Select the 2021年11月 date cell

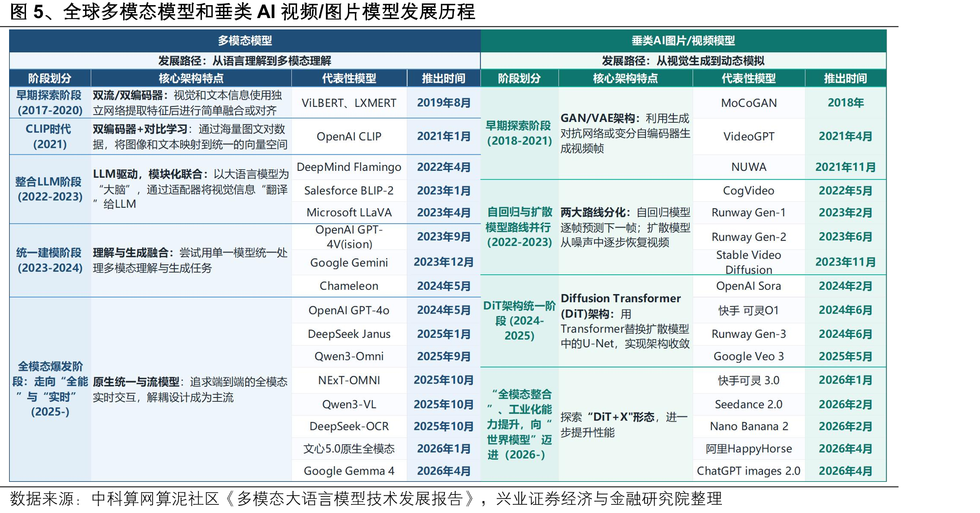(x=846, y=167)
